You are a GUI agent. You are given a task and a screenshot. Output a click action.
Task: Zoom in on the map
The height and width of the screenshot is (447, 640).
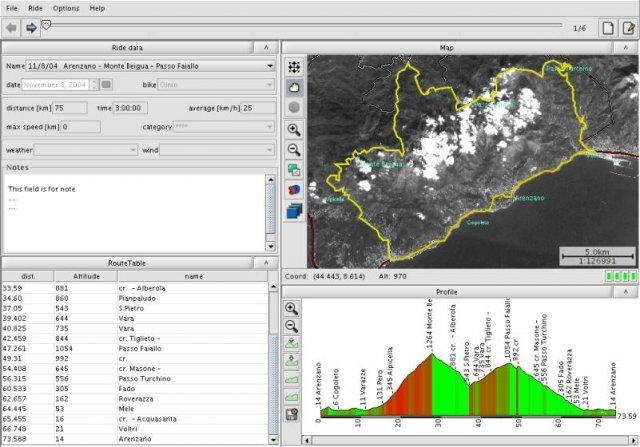coord(295,130)
